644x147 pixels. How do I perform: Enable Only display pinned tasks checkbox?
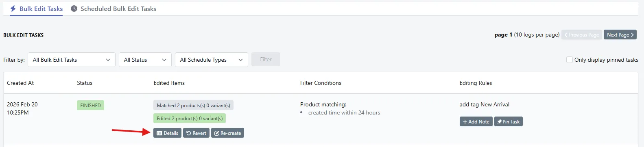pyautogui.click(x=570, y=60)
